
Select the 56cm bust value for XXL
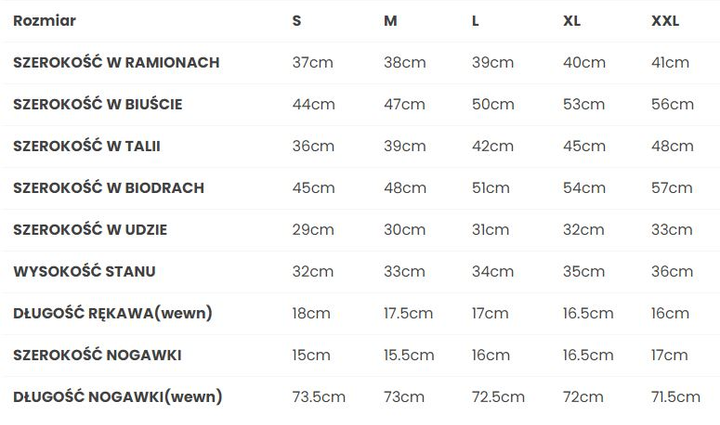(x=672, y=104)
